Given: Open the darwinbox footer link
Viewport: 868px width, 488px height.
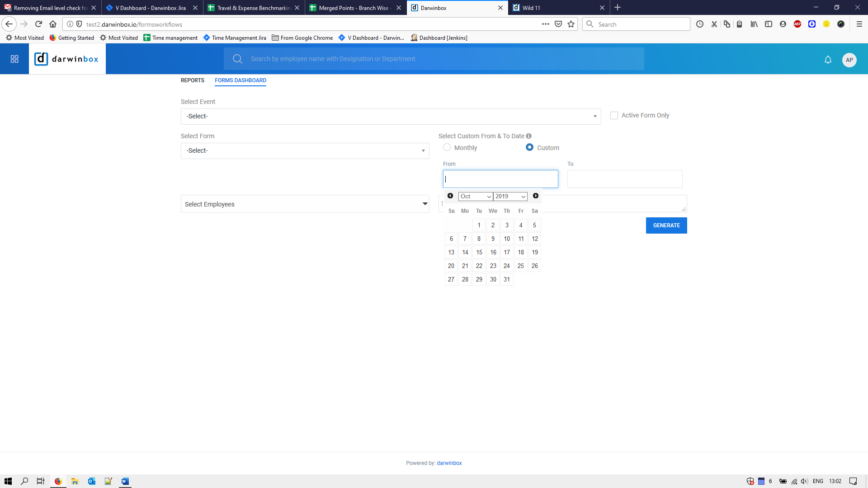Looking at the screenshot, I should (449, 463).
